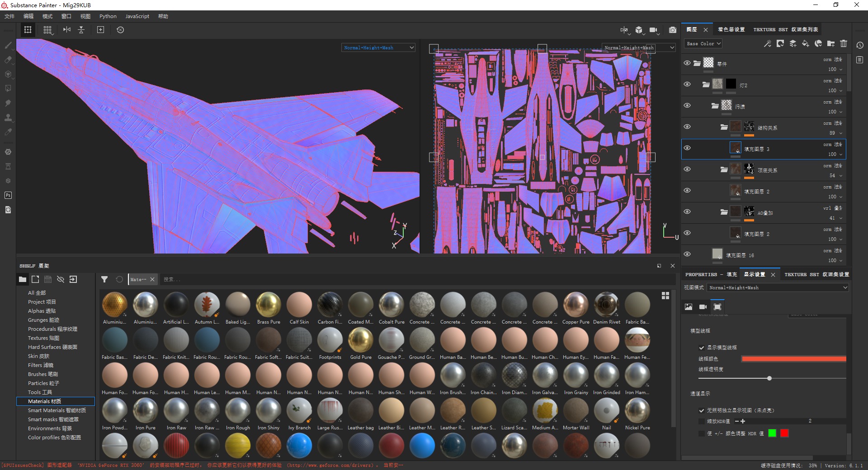Open the 3D viewport Normal+Height+Mesh dropdown
The width and height of the screenshot is (868, 470).
pos(378,47)
